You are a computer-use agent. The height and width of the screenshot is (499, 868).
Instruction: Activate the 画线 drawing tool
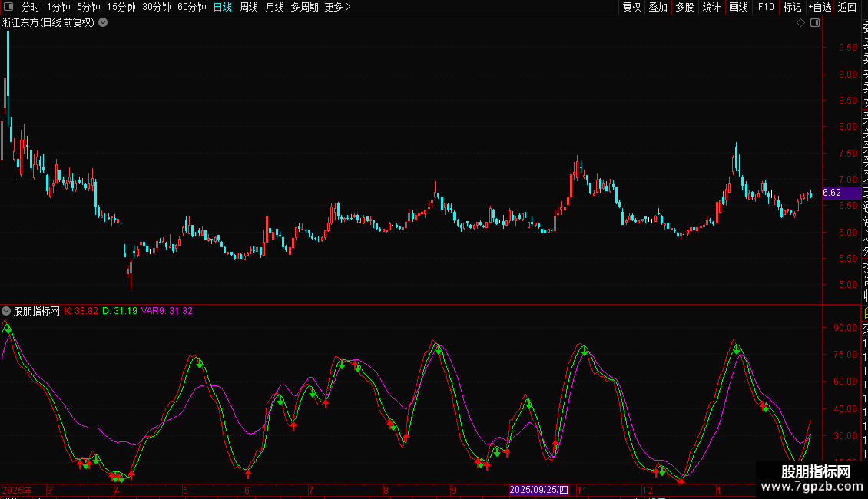738,7
